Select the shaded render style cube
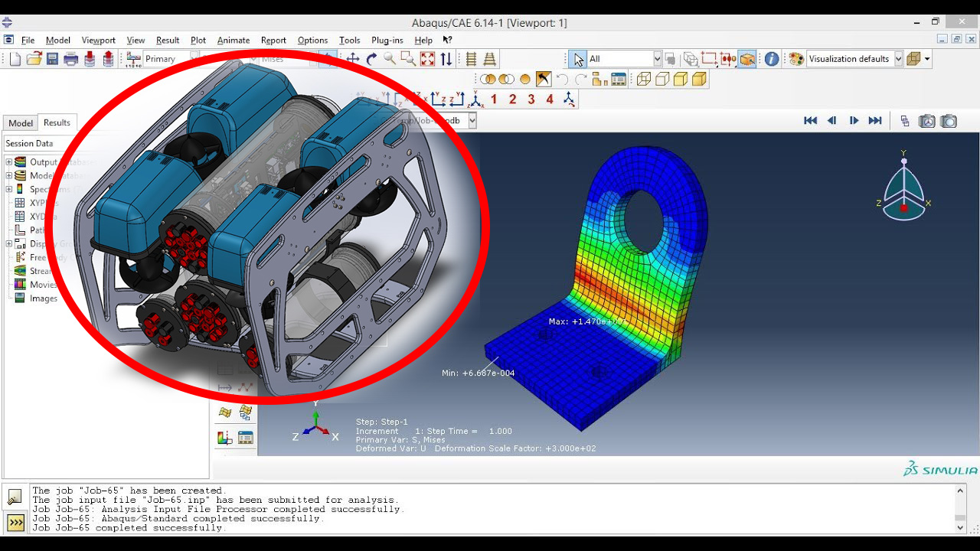The image size is (980, 551). [x=699, y=79]
